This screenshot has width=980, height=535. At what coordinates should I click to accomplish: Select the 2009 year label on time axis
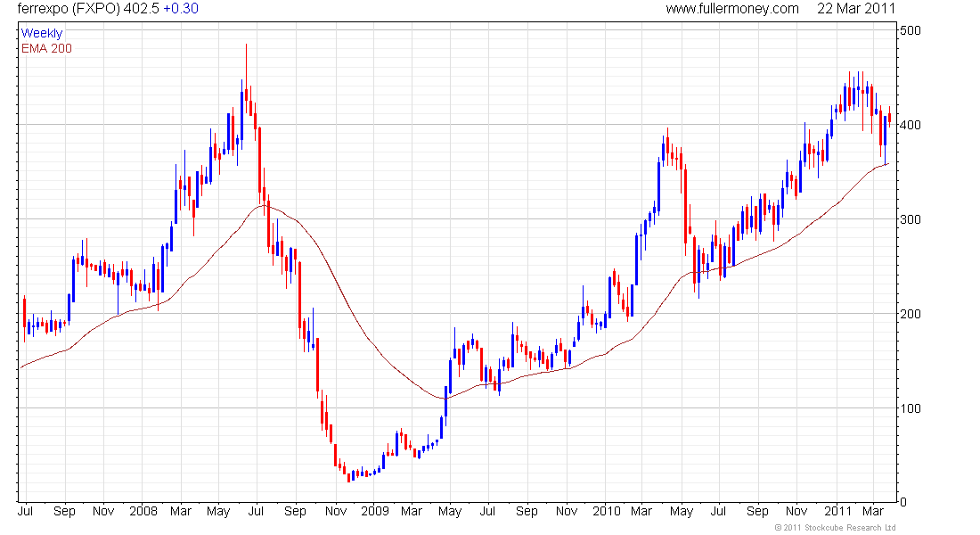(x=375, y=511)
